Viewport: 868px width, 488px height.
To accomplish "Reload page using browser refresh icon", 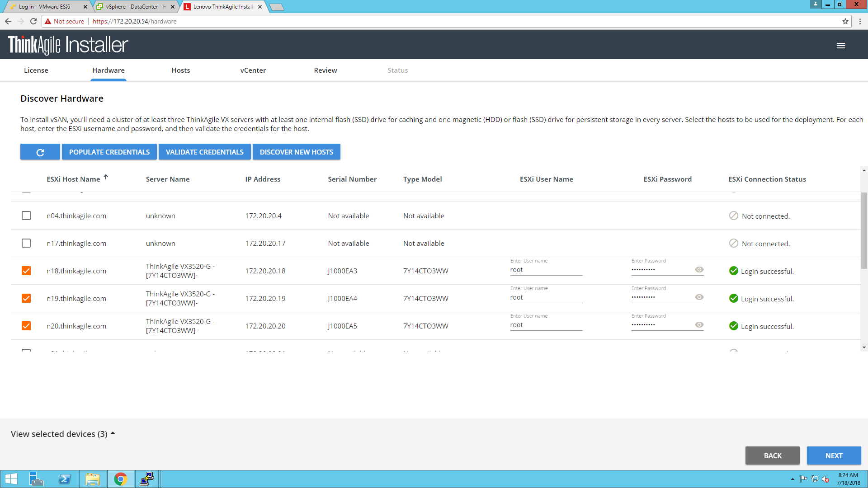I will click(33, 21).
